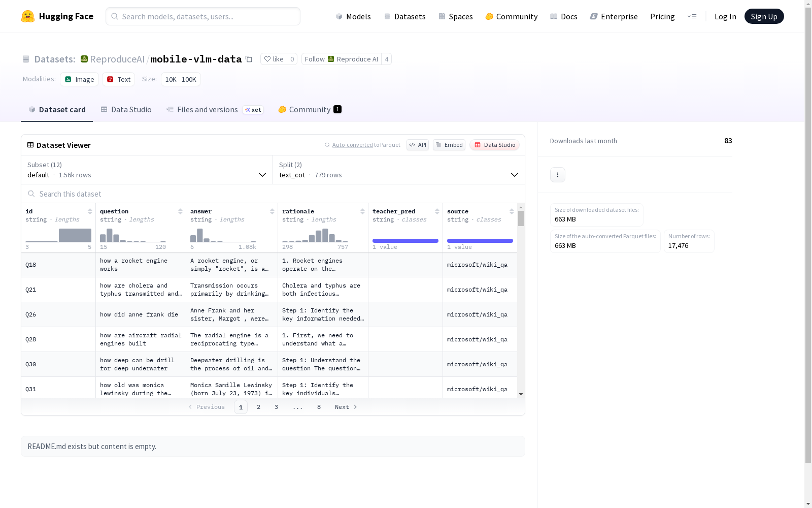Open the navigation overflow menu icon
Image resolution: width=812 pixels, height=508 pixels.
click(x=692, y=16)
